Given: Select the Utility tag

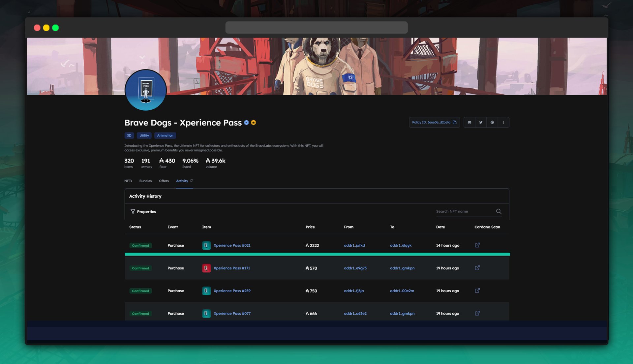Looking at the screenshot, I should [144, 135].
